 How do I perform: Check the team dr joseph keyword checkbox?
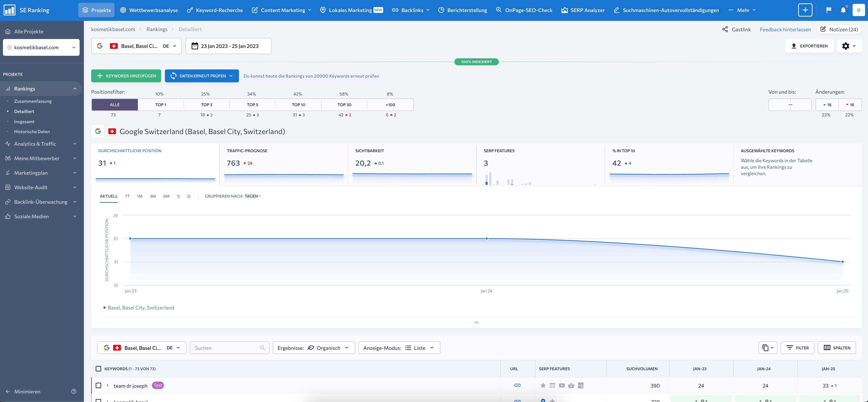tap(98, 385)
